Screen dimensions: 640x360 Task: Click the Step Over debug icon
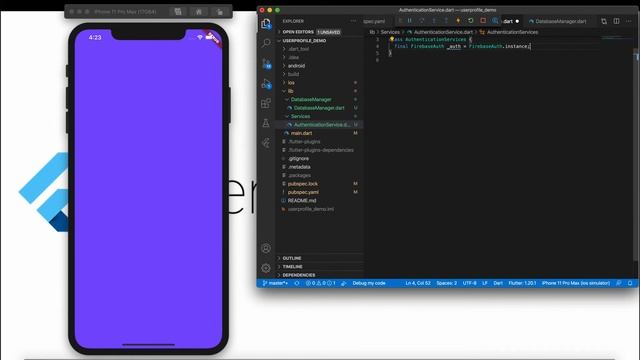pyautogui.click(x=422, y=21)
